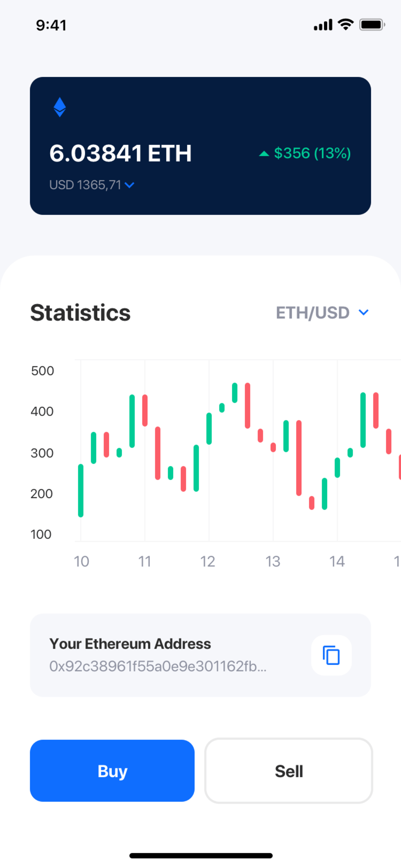Tap the battery status icon
Viewport: 401px width, 868px height.
tap(372, 25)
